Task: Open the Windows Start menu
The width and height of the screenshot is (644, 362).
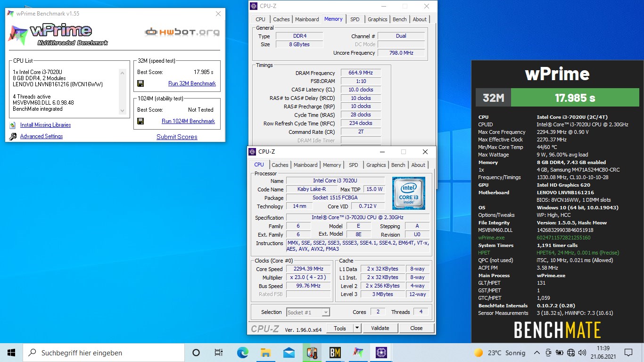Action: 11,353
